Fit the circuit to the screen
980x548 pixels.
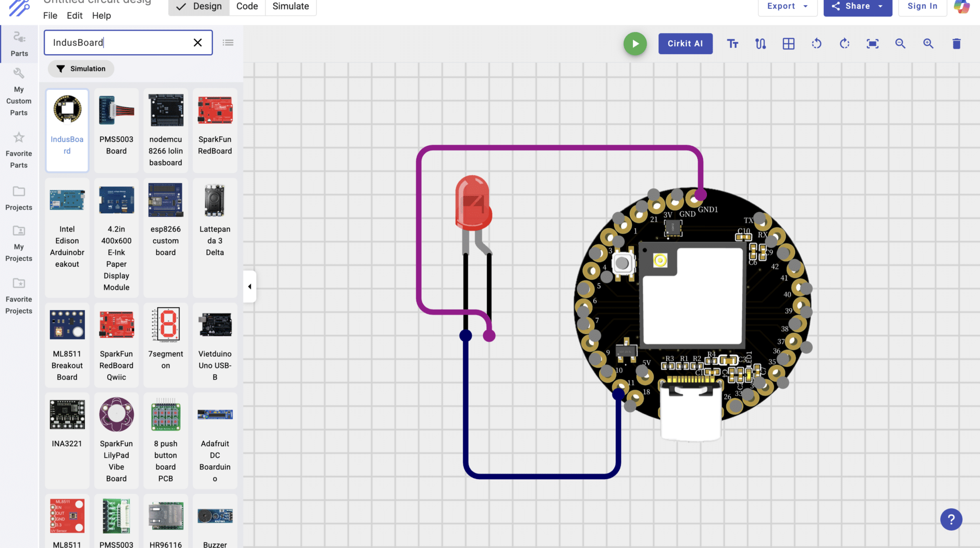(872, 44)
